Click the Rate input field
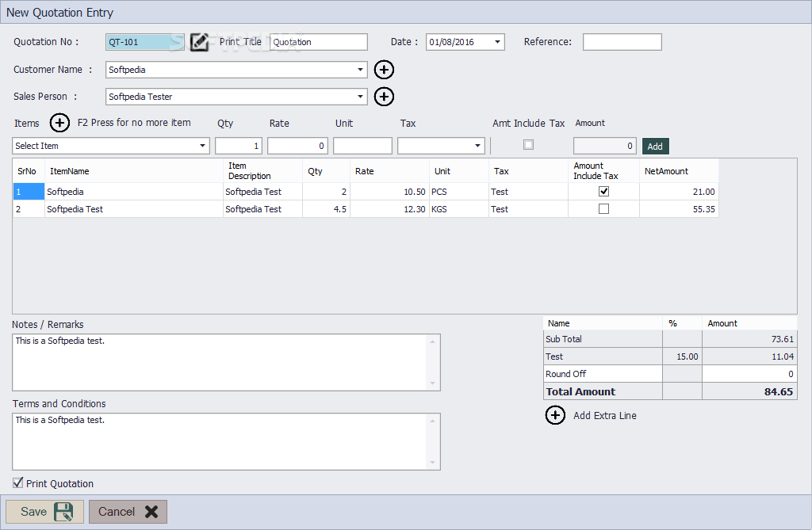The image size is (812, 530). [x=297, y=146]
